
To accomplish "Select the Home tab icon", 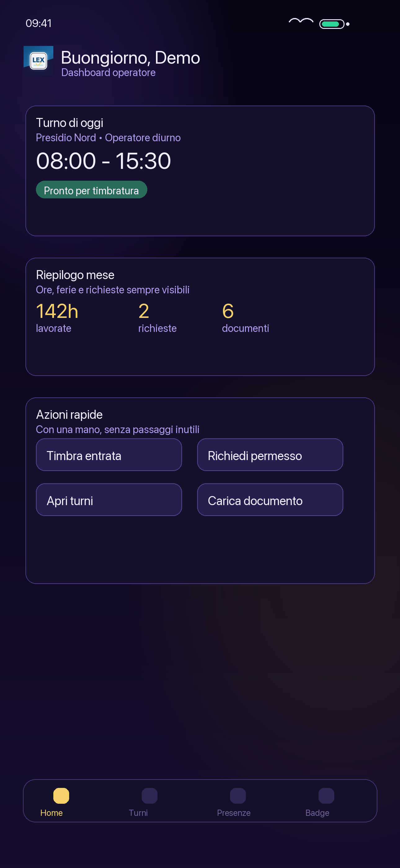I will coord(61,796).
